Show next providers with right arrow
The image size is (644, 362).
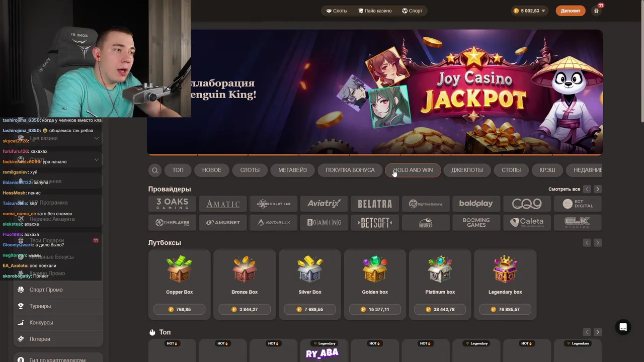tap(597, 189)
